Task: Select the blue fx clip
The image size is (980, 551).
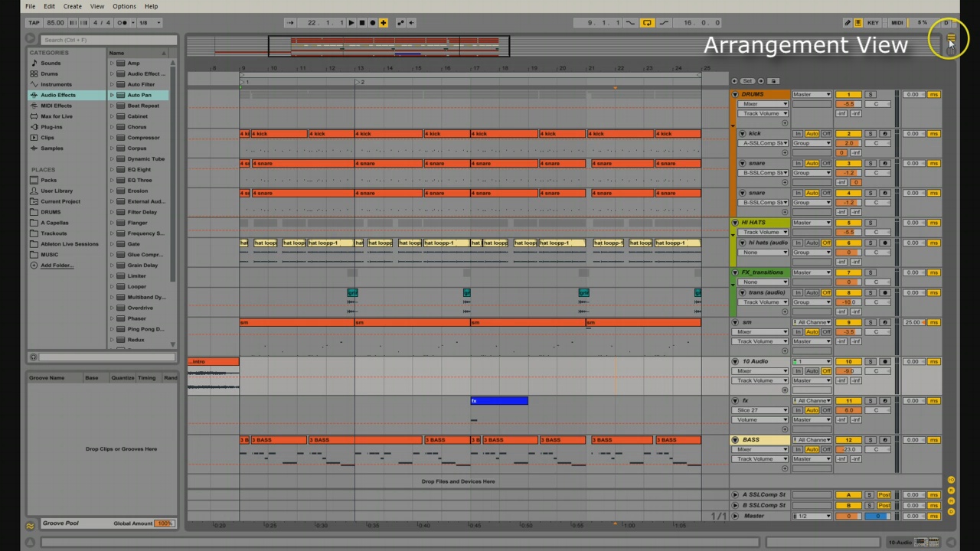Action: (499, 401)
